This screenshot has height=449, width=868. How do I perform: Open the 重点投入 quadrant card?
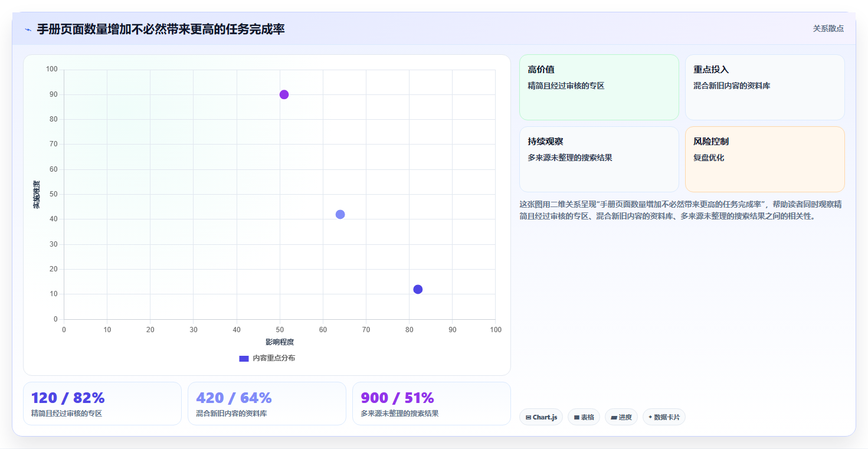click(765, 87)
